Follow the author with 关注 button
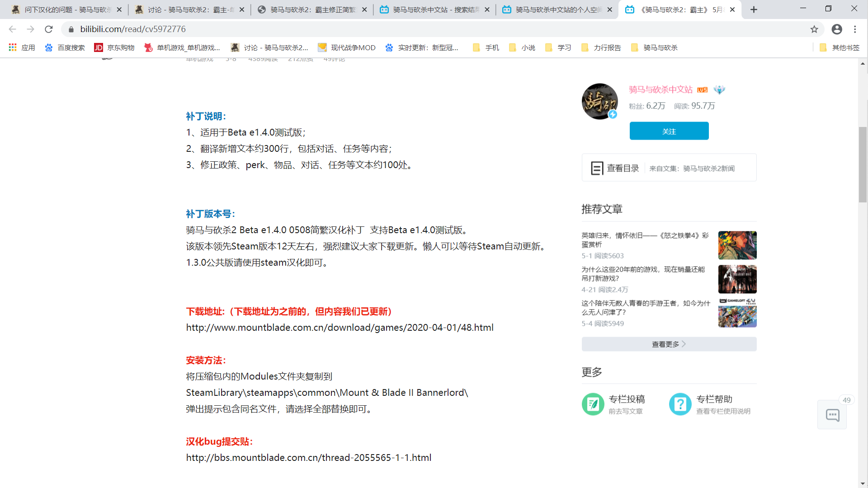The image size is (868, 488). [669, 131]
